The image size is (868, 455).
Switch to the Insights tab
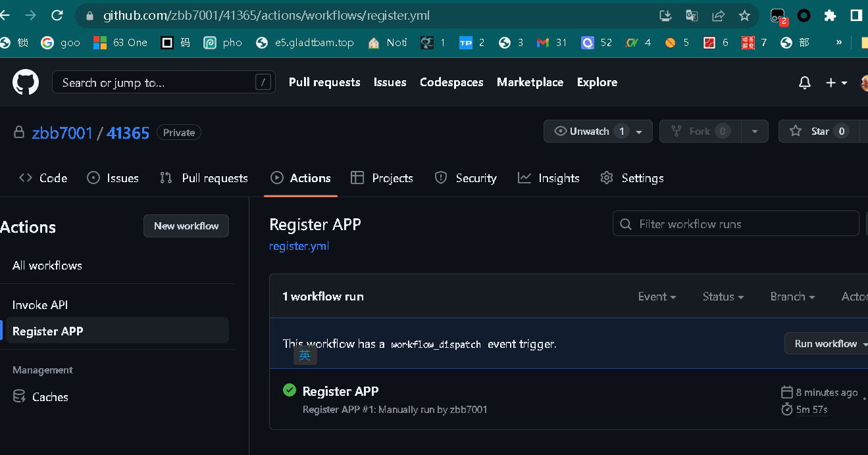click(x=548, y=178)
